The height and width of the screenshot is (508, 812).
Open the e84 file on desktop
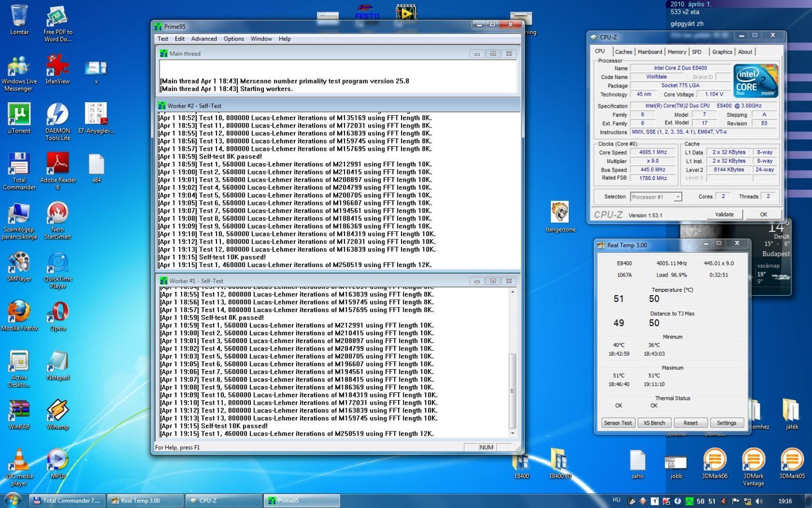pos(96,168)
